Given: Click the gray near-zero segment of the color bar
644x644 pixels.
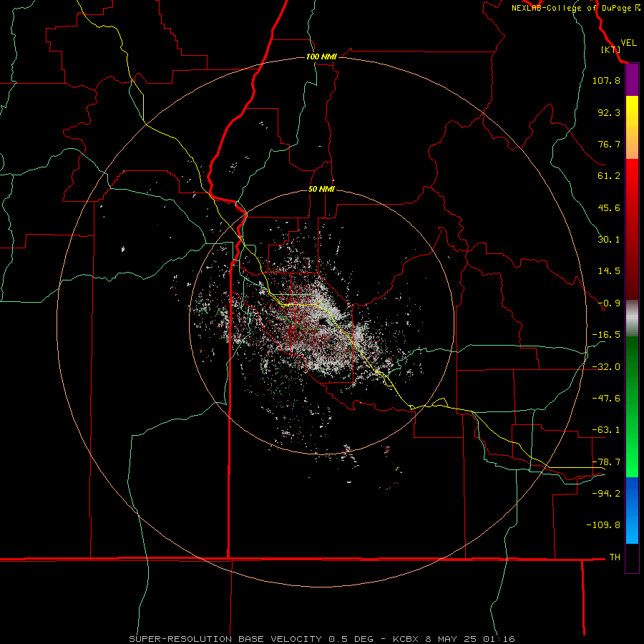Looking at the screenshot, I should click(x=632, y=318).
